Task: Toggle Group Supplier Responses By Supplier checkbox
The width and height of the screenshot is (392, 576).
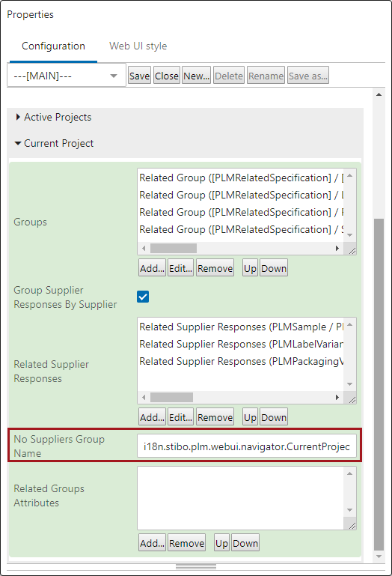Action: pos(143,297)
